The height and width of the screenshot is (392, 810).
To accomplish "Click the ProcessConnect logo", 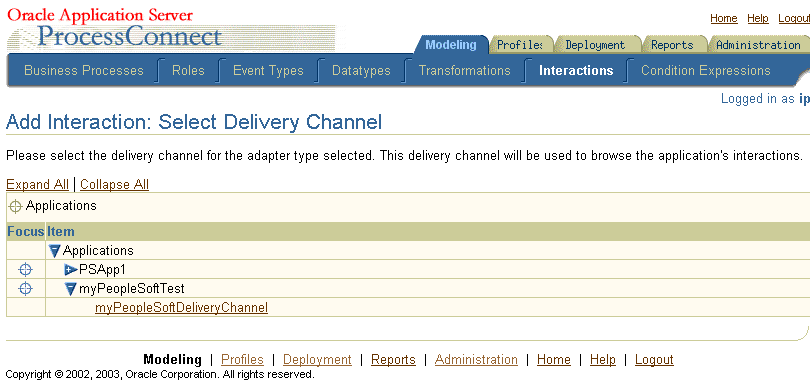I will tap(129, 37).
